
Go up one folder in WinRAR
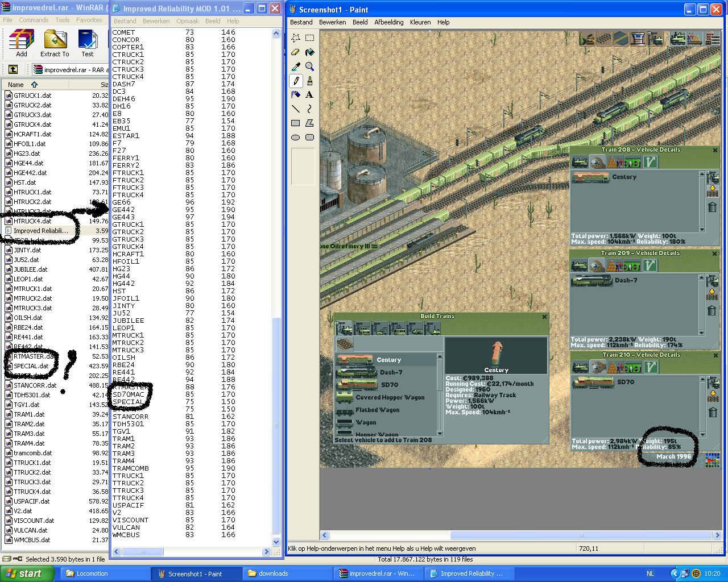coord(13,69)
